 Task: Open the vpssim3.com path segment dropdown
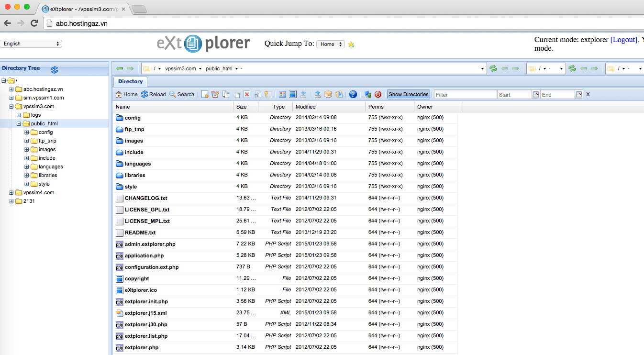point(200,68)
